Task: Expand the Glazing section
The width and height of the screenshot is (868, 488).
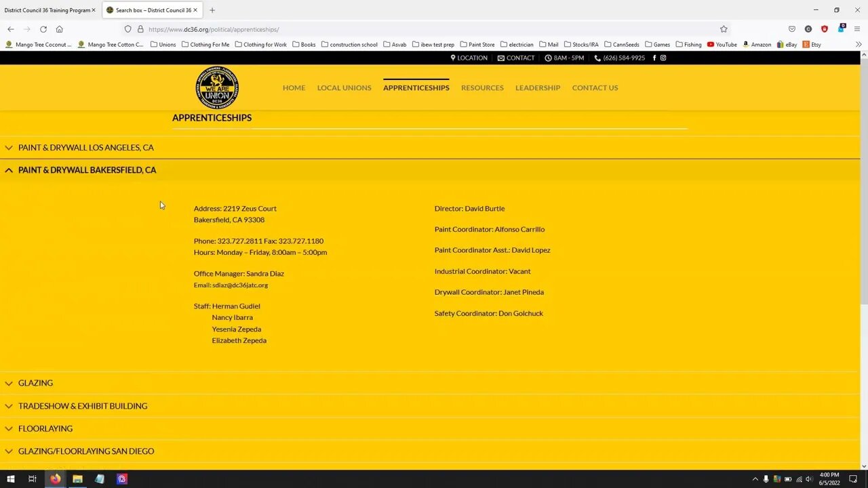Action: pos(430,383)
